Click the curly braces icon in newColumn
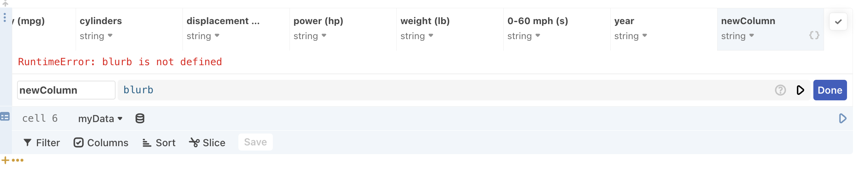The height and width of the screenshot is (177, 868). pos(814,36)
